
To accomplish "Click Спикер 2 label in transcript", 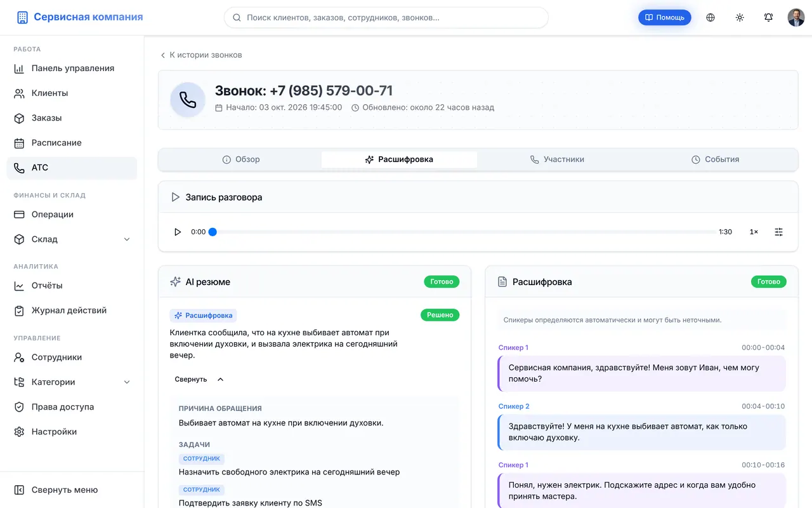I will point(514,406).
